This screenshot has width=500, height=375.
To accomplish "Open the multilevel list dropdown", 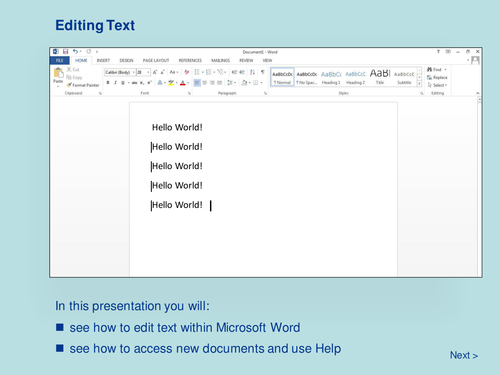I will [225, 72].
